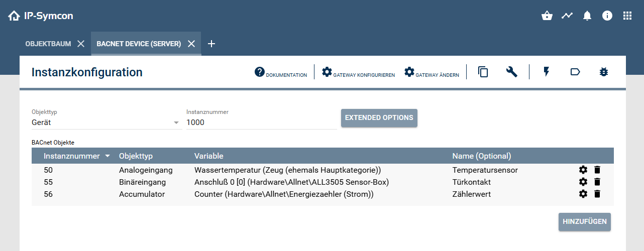Edit settings gear for Temperatursensor row
644x251 pixels.
pyautogui.click(x=583, y=170)
